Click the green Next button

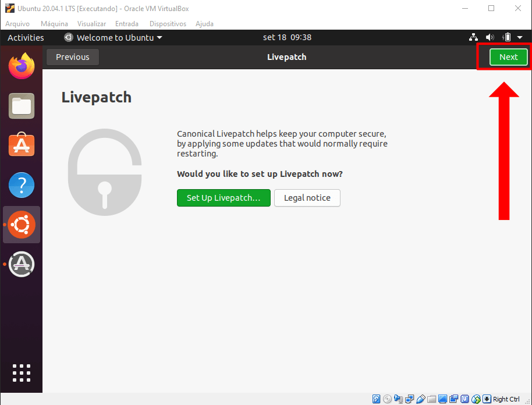[508, 57]
